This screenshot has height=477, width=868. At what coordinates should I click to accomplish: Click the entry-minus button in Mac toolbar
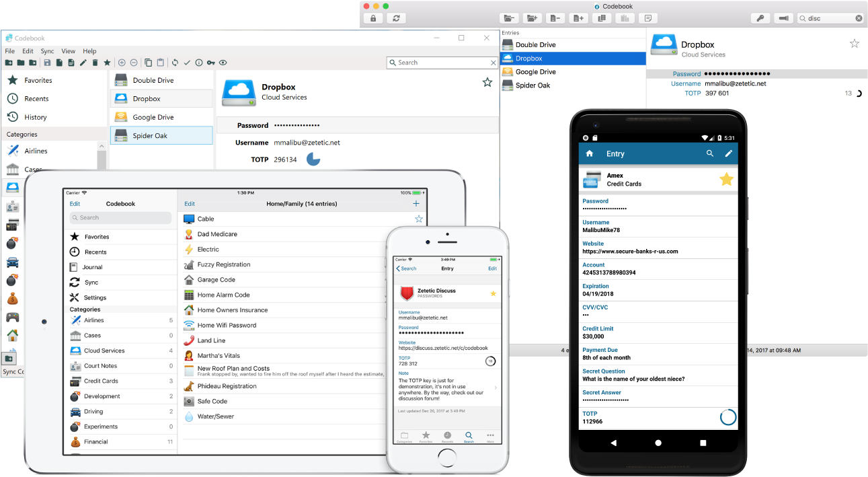555,18
